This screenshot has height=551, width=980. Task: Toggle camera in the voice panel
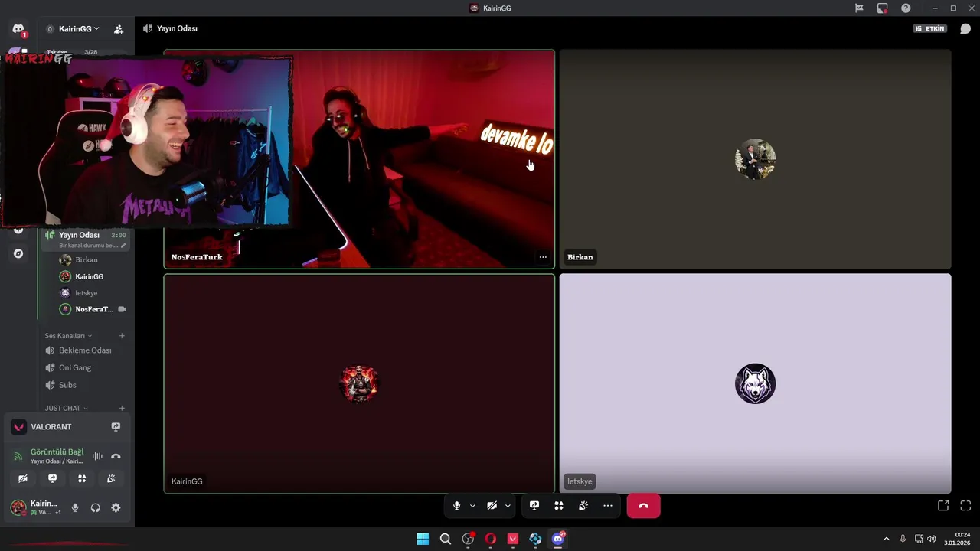(23, 478)
